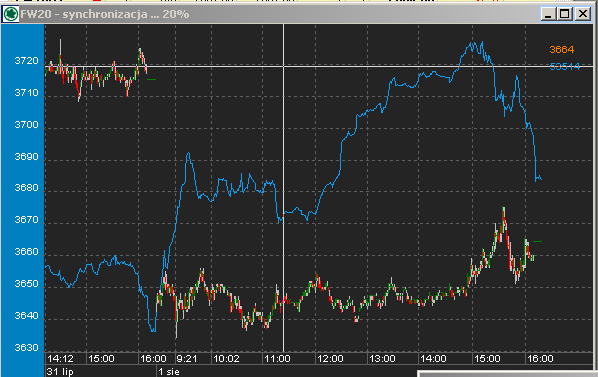Click the 11:00 time axis label
This screenshot has height=377, width=598.
coord(277,359)
